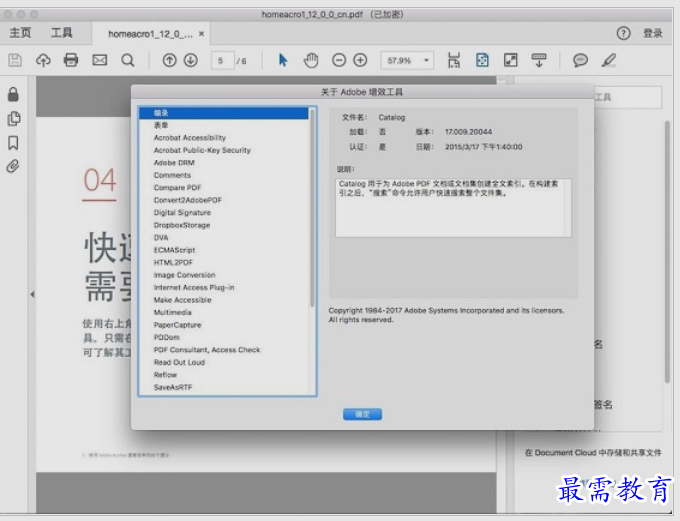Open attachments paperclip sidebar icon

tap(13, 166)
